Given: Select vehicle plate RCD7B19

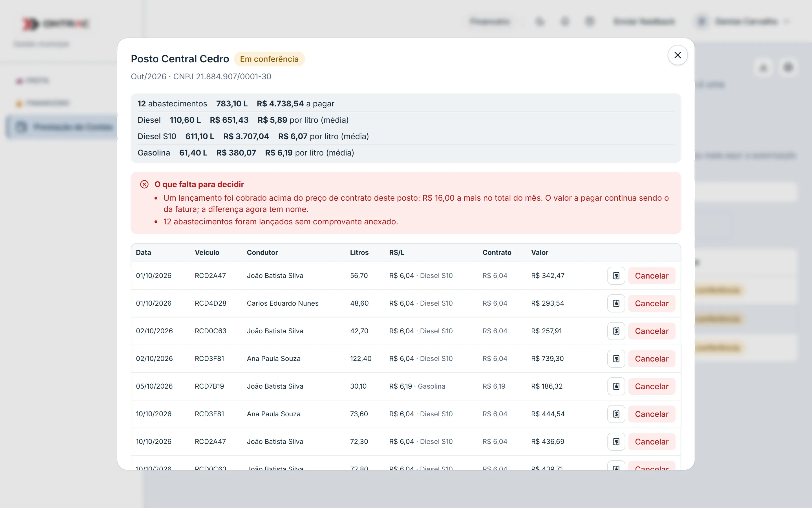Looking at the screenshot, I should 209,386.
